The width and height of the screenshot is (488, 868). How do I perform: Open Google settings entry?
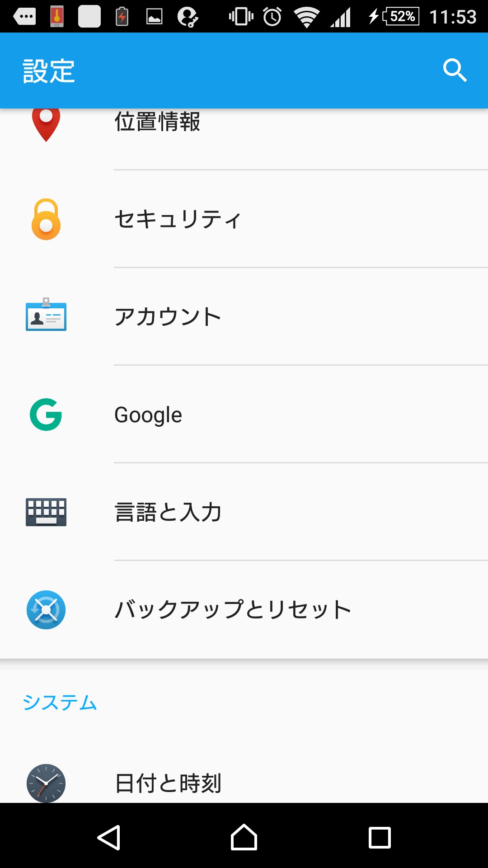tap(148, 415)
